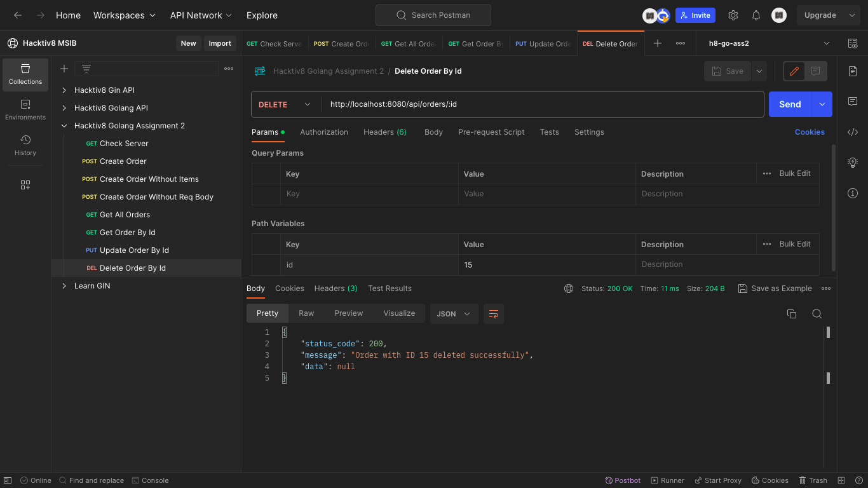Viewport: 868px width, 488px height.
Task: Open collection options three-dot menu in sidebar
Action: 229,69
